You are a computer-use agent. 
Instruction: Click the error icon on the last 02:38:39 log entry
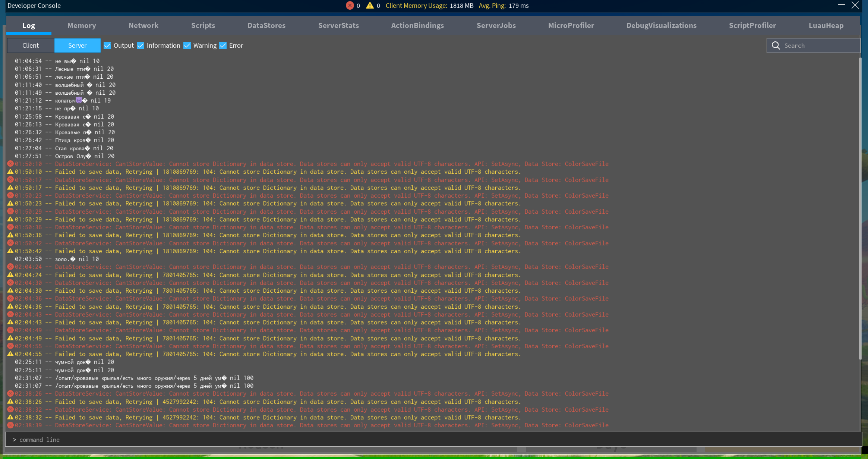(x=10, y=425)
